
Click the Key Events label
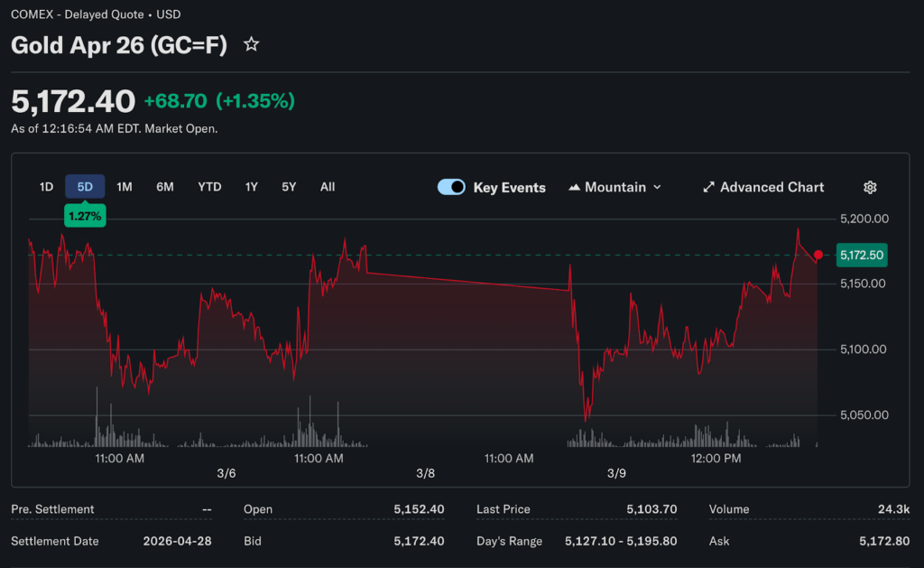tap(509, 188)
